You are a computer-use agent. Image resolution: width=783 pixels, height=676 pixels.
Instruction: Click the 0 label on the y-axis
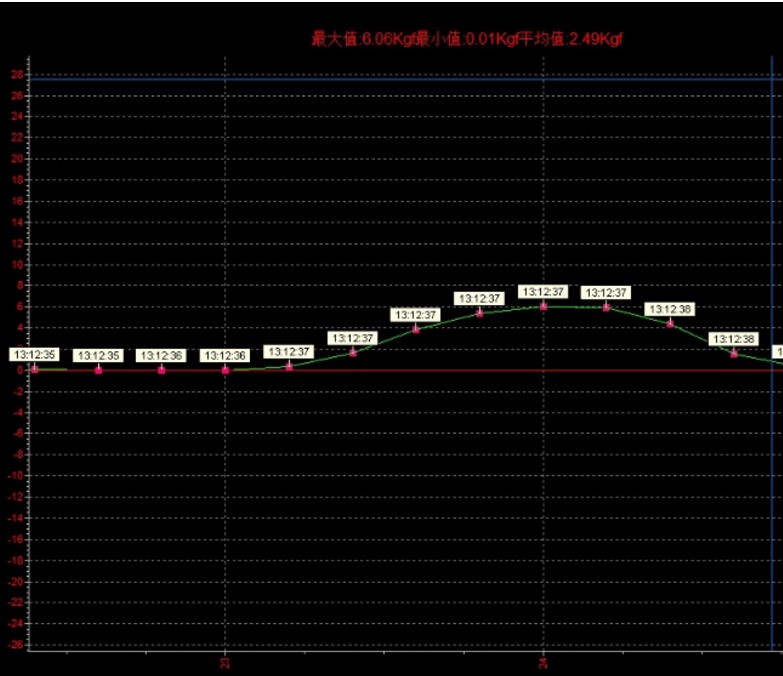20,370
